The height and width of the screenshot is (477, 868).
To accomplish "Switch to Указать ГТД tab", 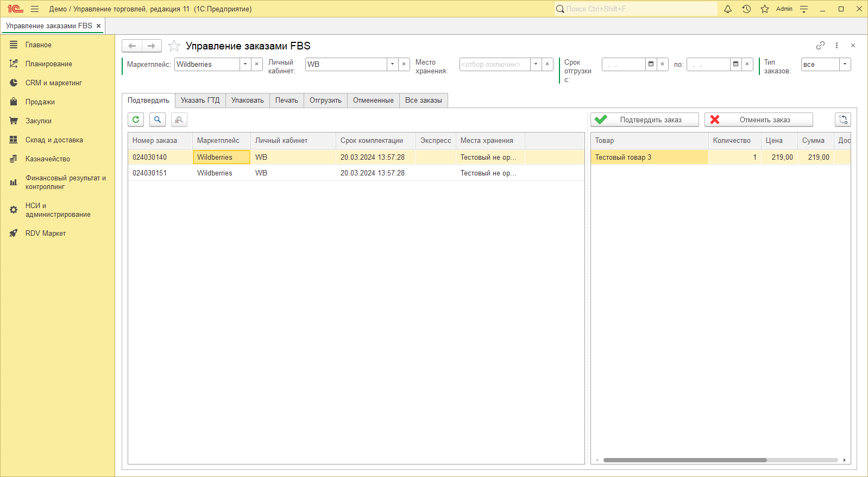I will 200,100.
